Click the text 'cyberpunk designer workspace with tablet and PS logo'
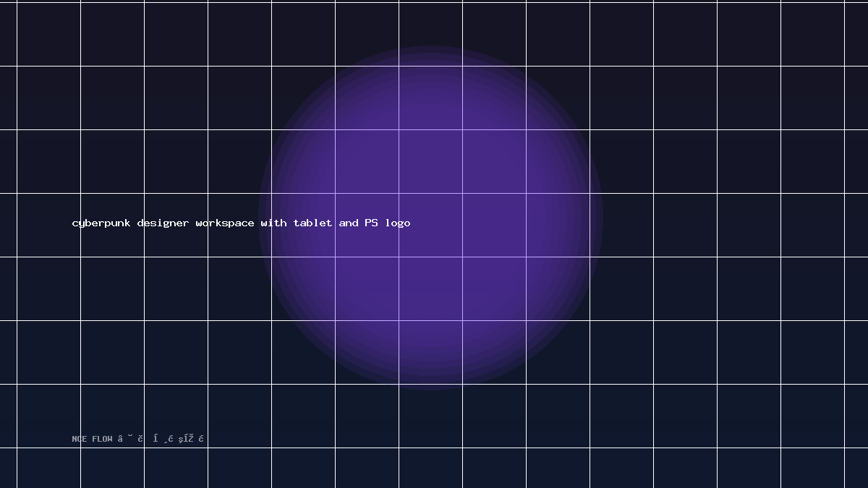 [x=241, y=223]
